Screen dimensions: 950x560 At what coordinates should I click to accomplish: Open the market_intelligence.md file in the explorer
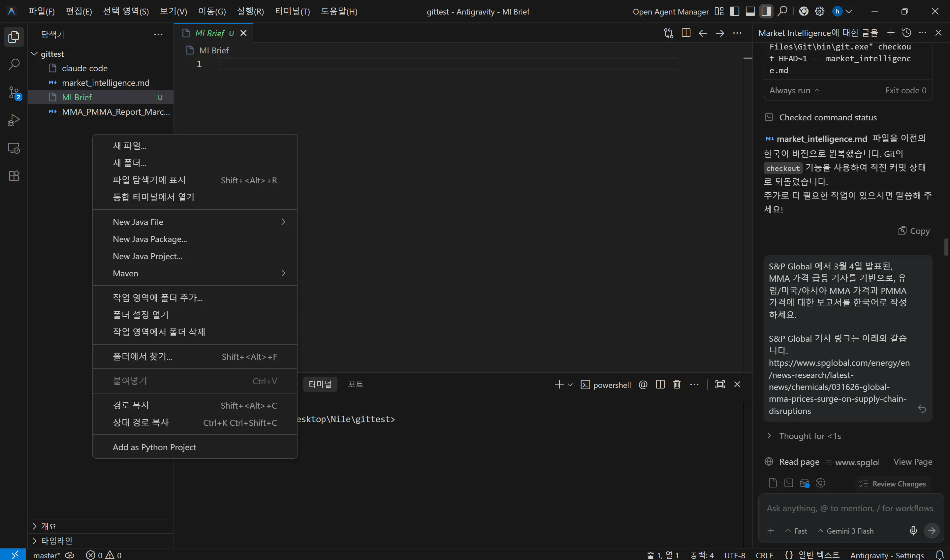pyautogui.click(x=101, y=83)
